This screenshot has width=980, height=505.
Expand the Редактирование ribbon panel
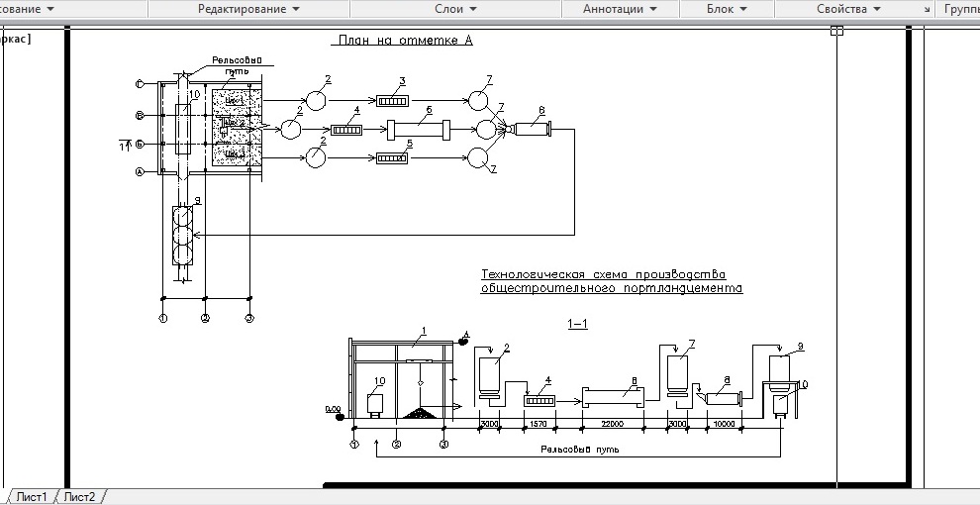pos(248,9)
